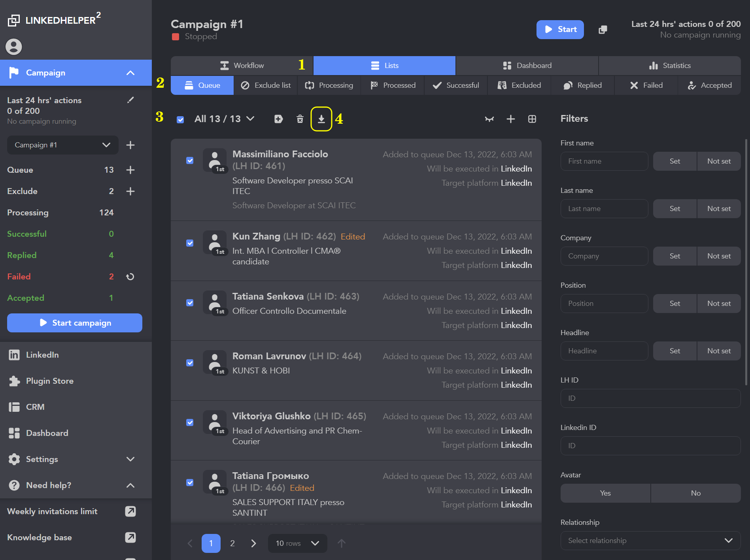Retry failed profiles refresh icon
750x560 pixels.
[130, 277]
